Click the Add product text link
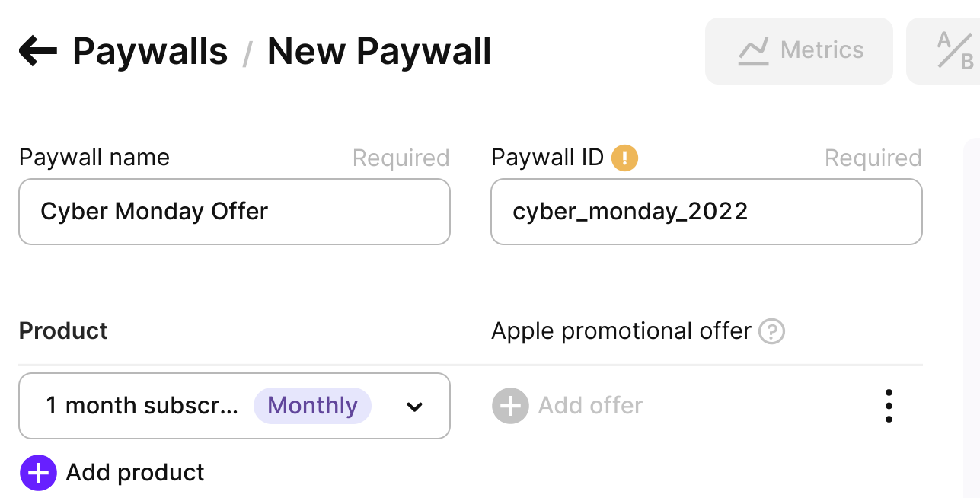Viewport: 980px width, 498px height. (136, 473)
